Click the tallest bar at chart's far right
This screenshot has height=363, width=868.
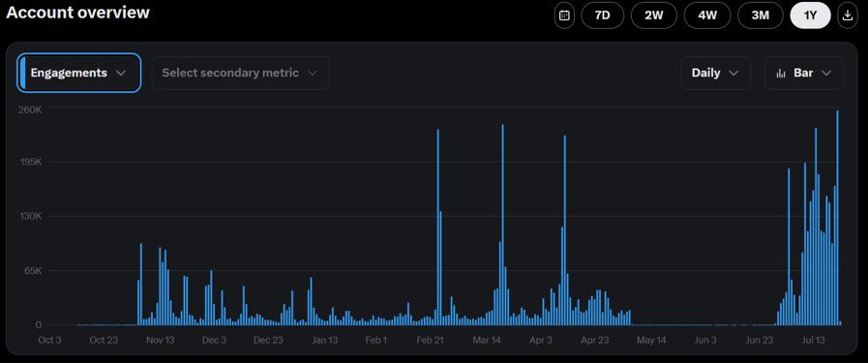coord(837,218)
